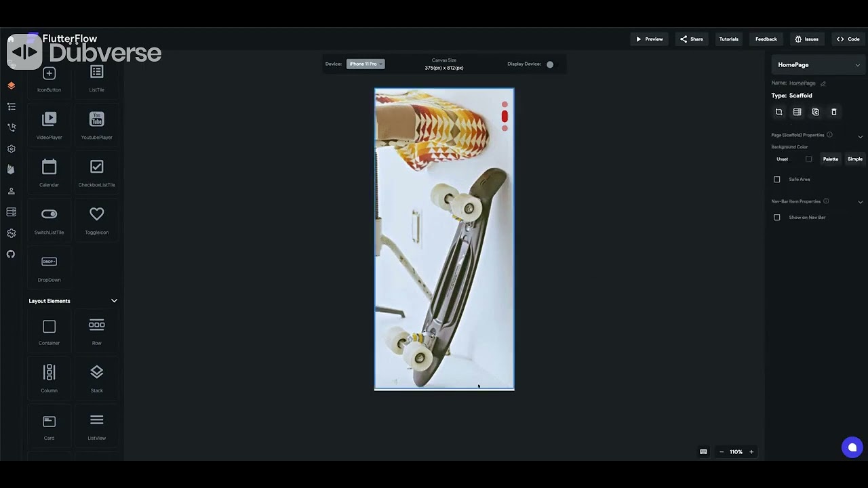Open the Issues panel
This screenshot has height=488, width=868.
(806, 39)
